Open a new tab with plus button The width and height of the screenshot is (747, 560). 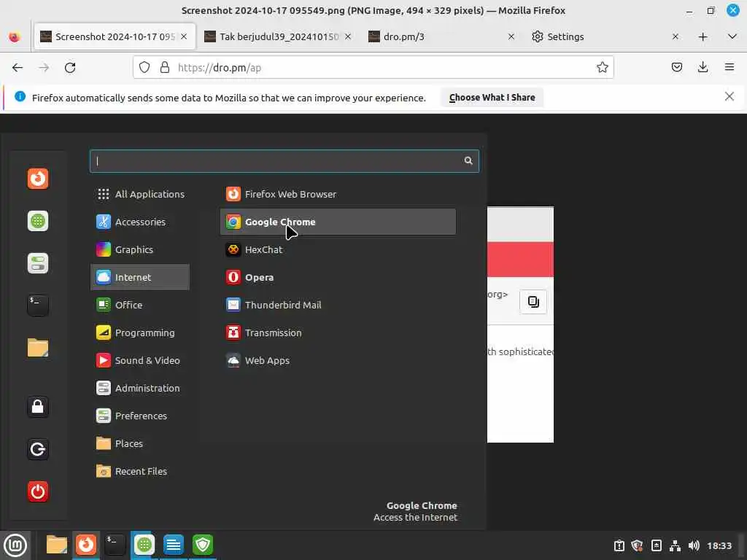703,36
